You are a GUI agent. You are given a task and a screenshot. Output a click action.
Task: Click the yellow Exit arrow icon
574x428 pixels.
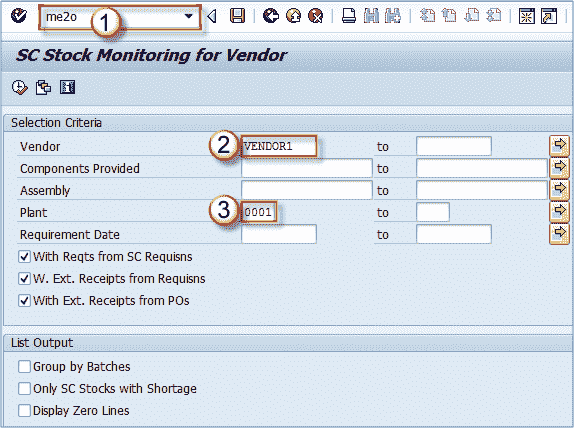point(293,16)
